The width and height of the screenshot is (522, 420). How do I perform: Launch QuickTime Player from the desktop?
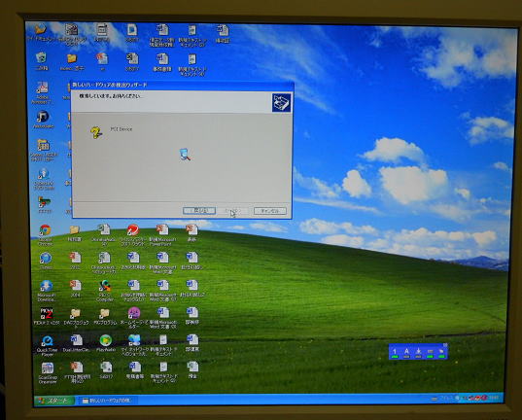click(48, 340)
